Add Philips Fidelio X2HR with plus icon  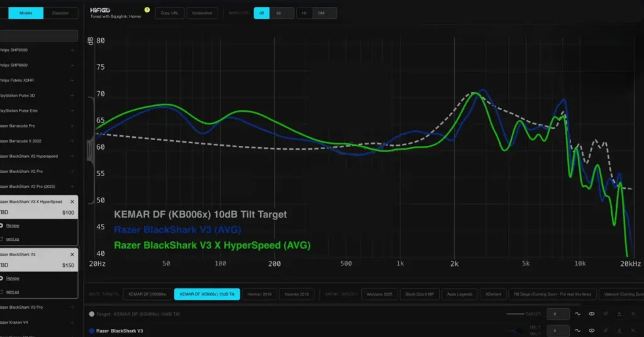pyautogui.click(x=72, y=80)
